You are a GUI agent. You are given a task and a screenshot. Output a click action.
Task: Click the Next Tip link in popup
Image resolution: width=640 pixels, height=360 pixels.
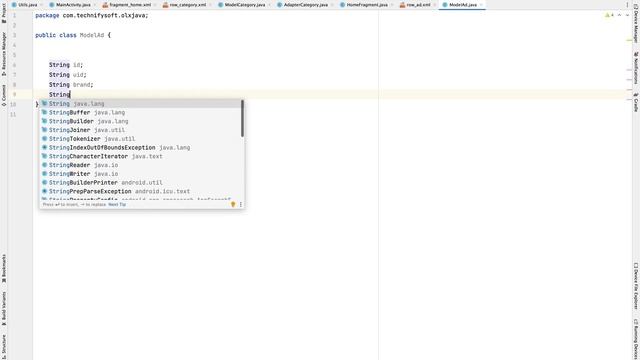click(117, 204)
